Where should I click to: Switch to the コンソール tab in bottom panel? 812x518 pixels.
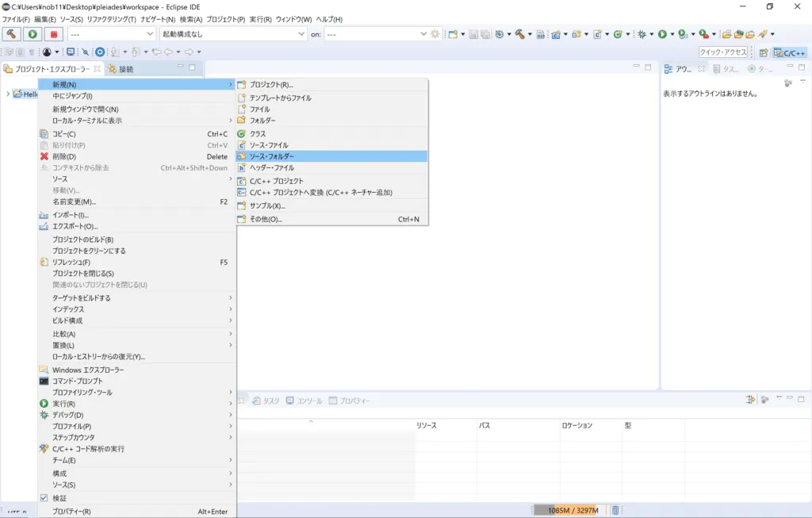304,401
